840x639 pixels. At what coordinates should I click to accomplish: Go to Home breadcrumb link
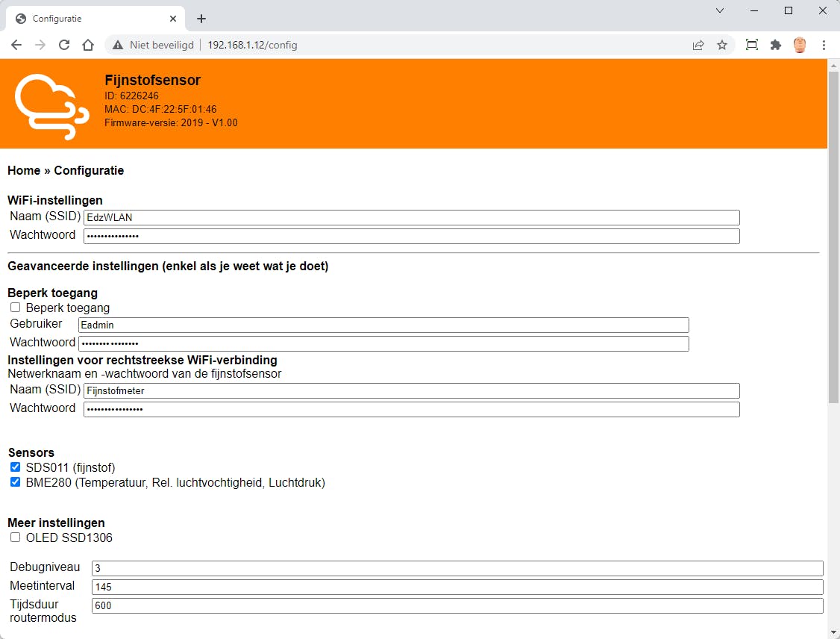tap(24, 170)
